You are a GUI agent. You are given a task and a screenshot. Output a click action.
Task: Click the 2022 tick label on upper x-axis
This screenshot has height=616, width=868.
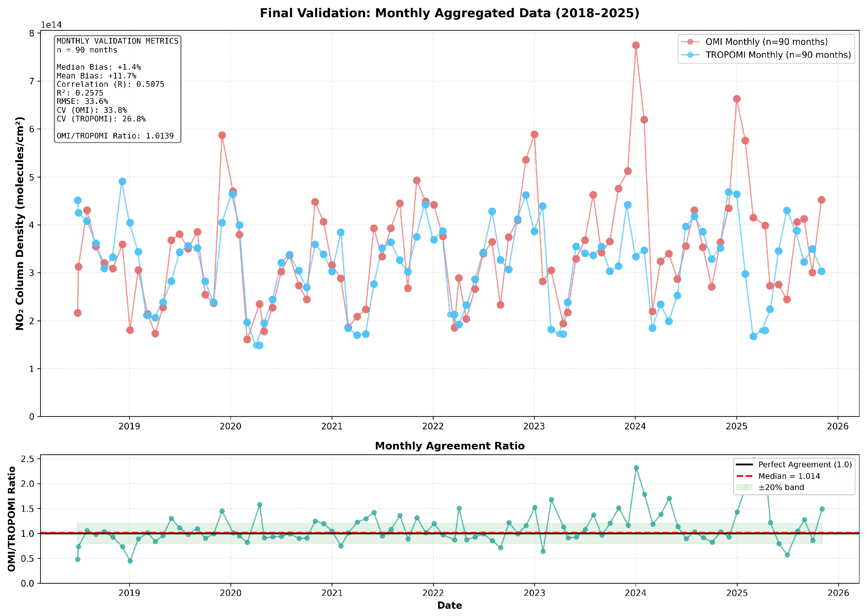433,426
